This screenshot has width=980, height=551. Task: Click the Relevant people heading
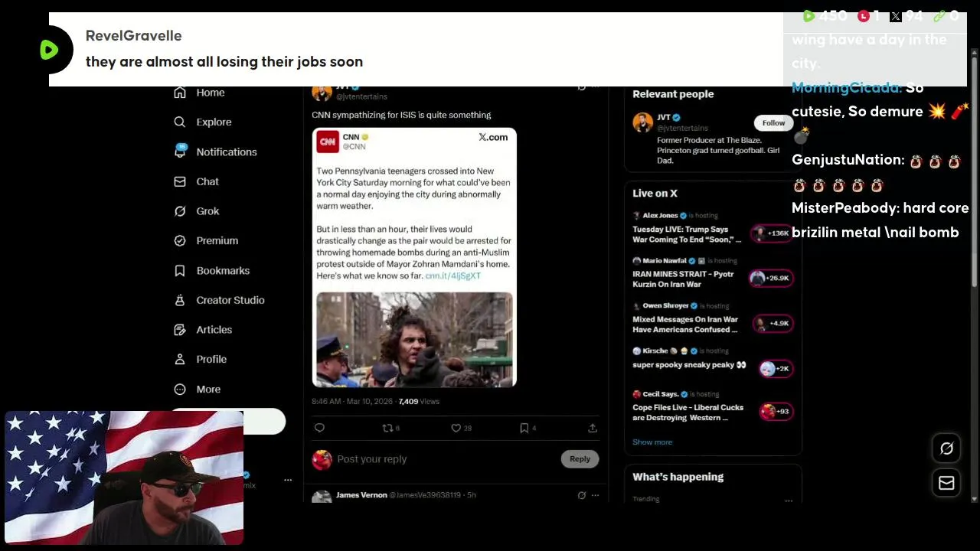673,94
